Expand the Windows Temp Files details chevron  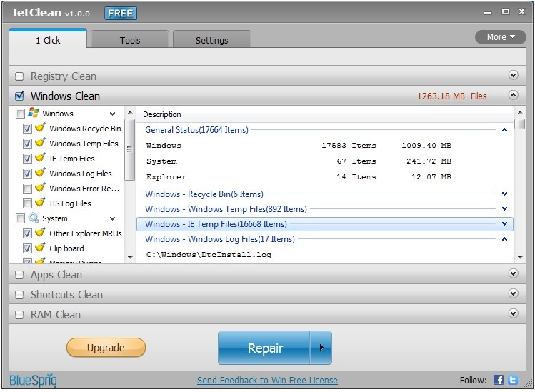[x=504, y=208]
